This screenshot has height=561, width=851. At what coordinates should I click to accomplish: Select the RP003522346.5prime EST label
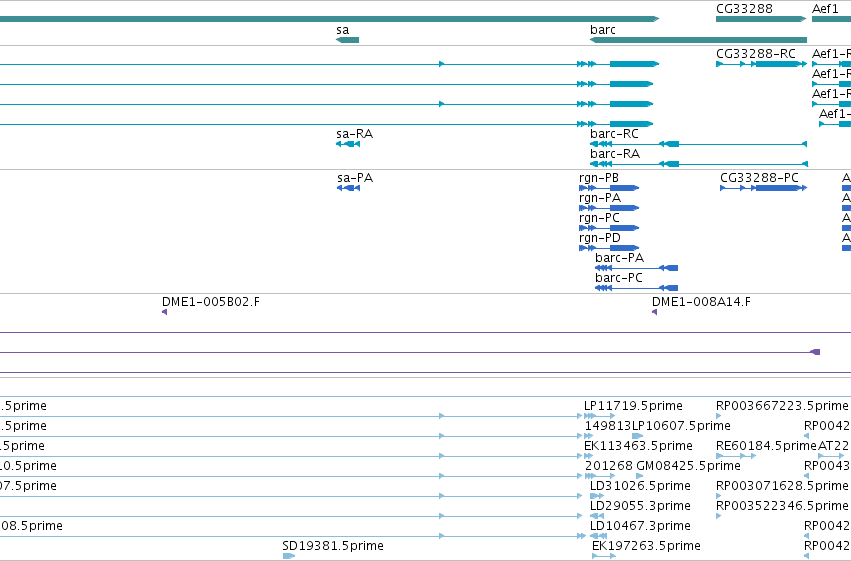point(782,506)
